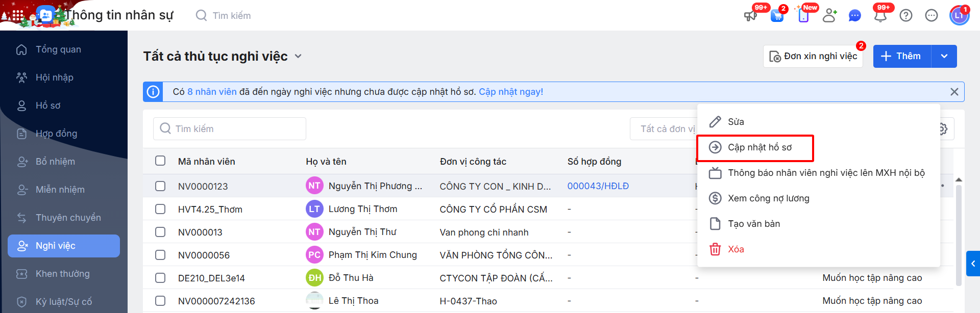Open the chat messages icon
This screenshot has width=980, height=313.
point(854,16)
